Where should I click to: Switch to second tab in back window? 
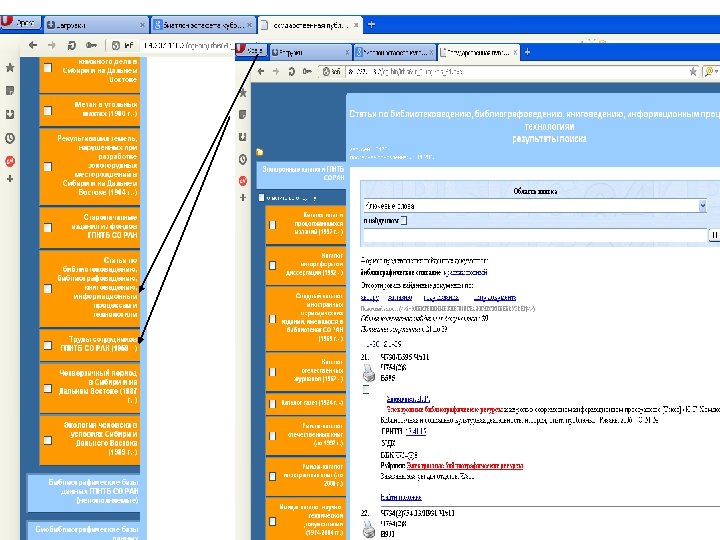(203, 25)
